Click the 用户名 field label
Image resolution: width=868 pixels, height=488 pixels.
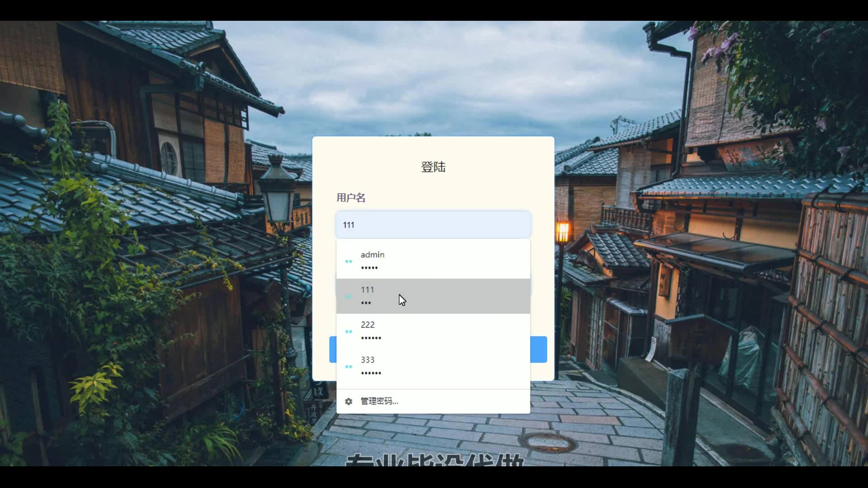[351, 197]
